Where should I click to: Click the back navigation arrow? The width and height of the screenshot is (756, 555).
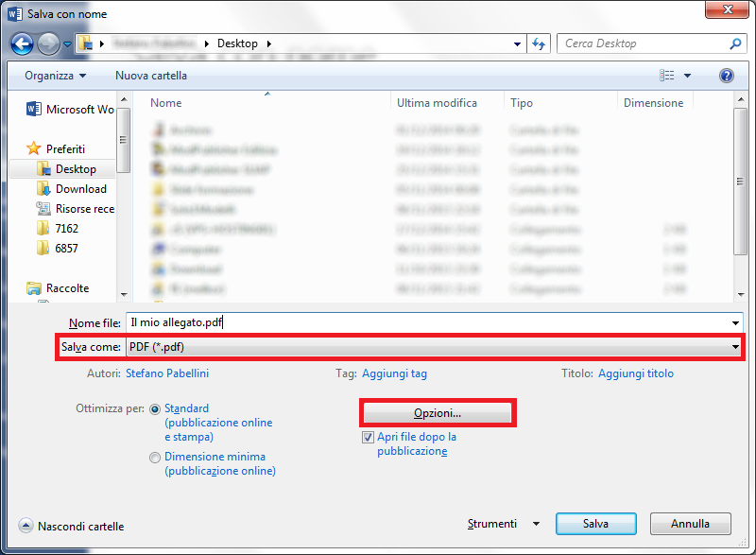pyautogui.click(x=21, y=43)
